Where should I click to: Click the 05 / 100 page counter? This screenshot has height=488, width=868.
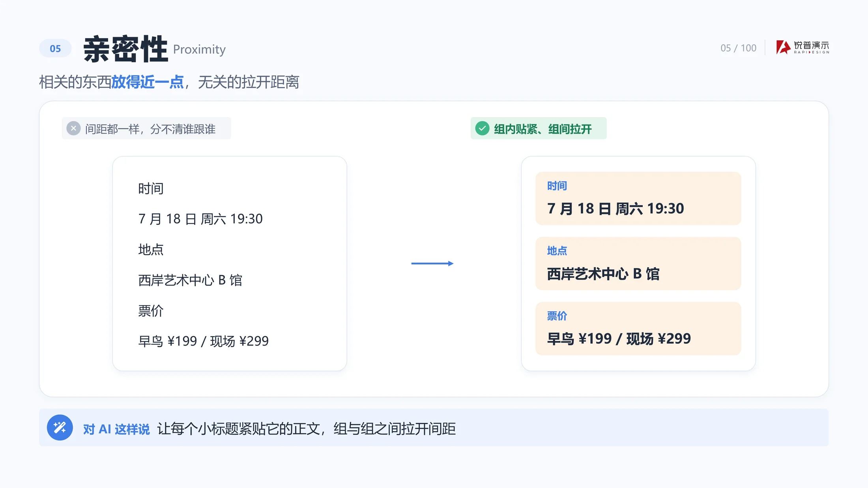click(738, 48)
